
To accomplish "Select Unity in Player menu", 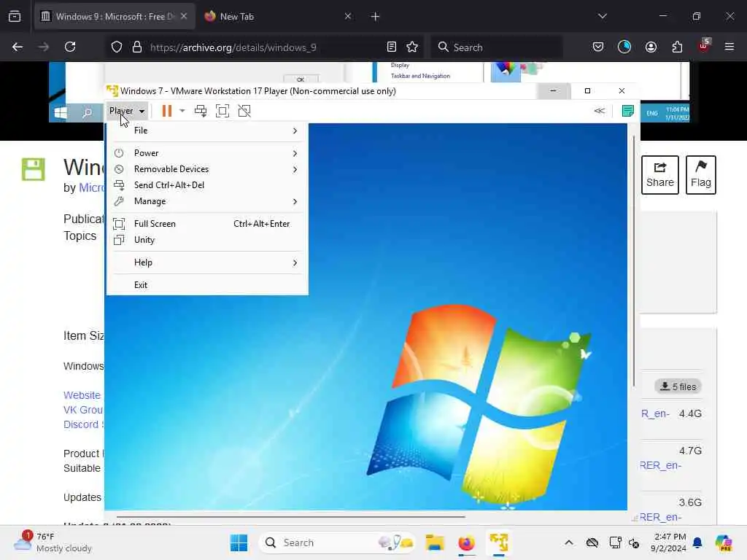I will 207,240.
